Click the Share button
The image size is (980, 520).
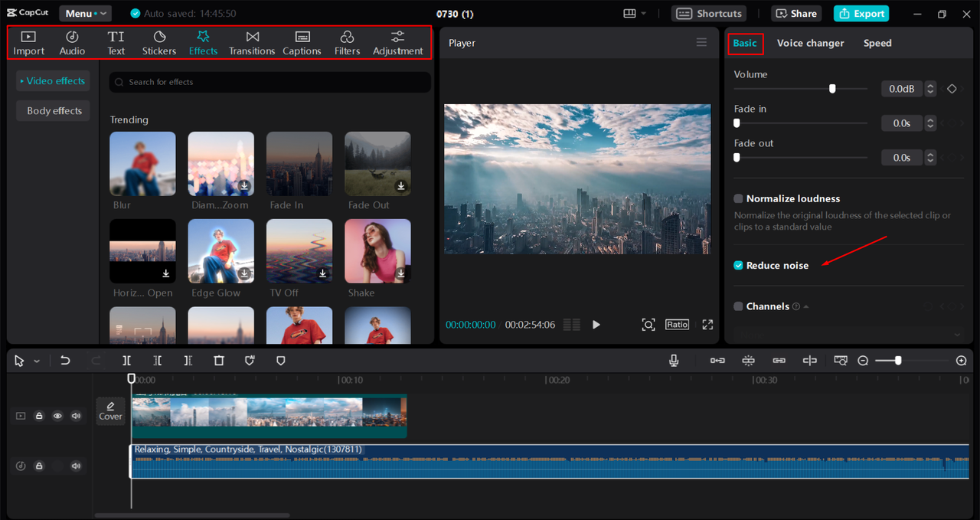pos(795,14)
